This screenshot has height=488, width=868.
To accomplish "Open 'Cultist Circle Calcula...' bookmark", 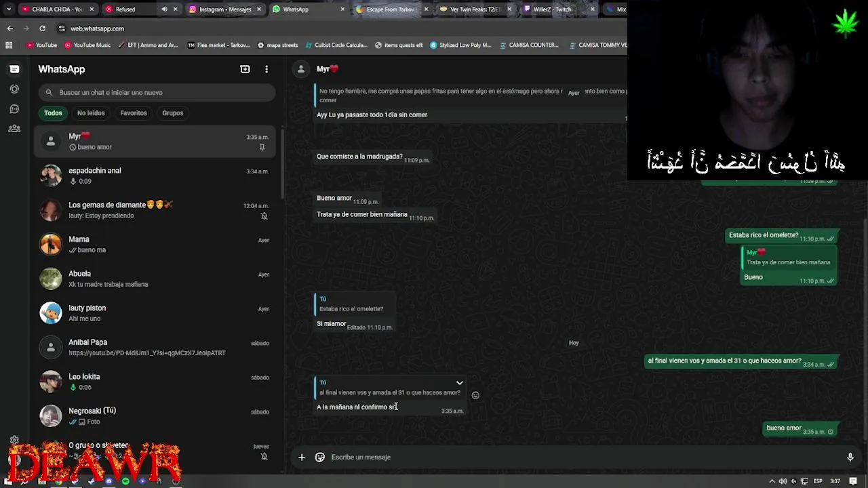I will click(336, 45).
